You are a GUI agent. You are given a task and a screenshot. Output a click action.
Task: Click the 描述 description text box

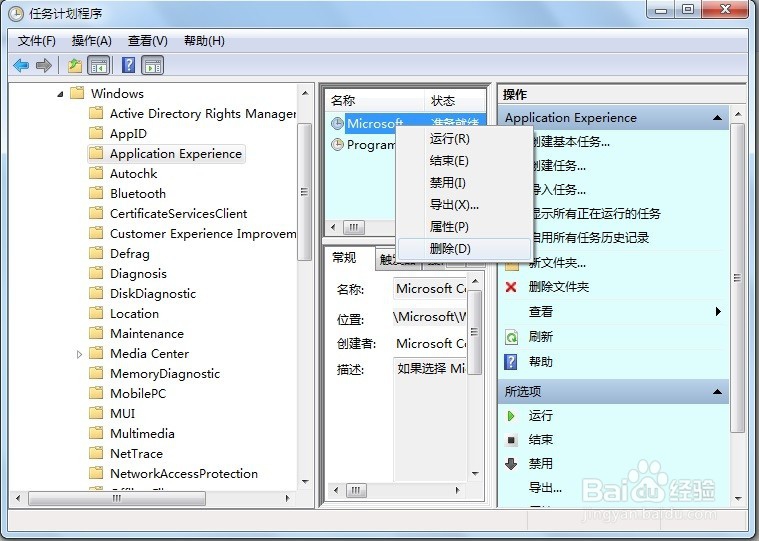tap(430, 419)
